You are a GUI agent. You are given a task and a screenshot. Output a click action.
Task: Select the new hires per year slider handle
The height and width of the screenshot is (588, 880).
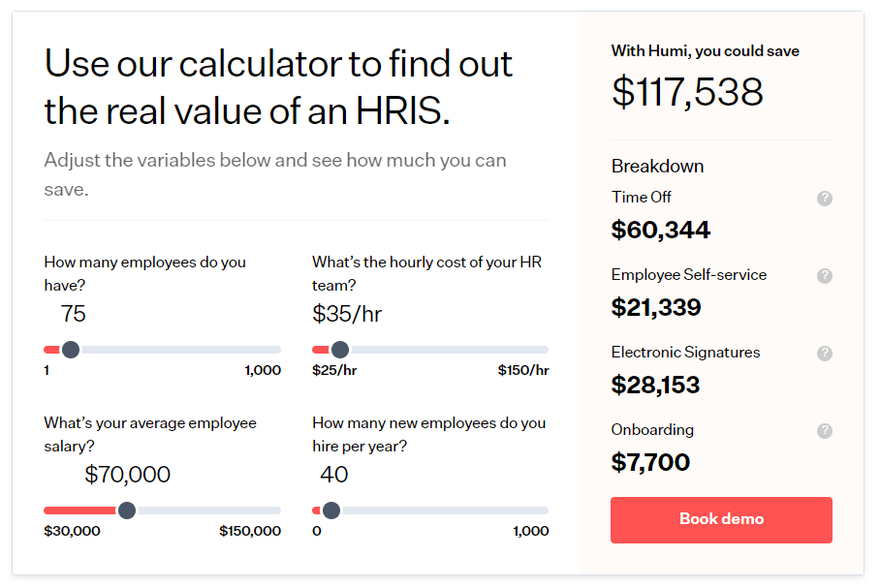click(x=332, y=510)
